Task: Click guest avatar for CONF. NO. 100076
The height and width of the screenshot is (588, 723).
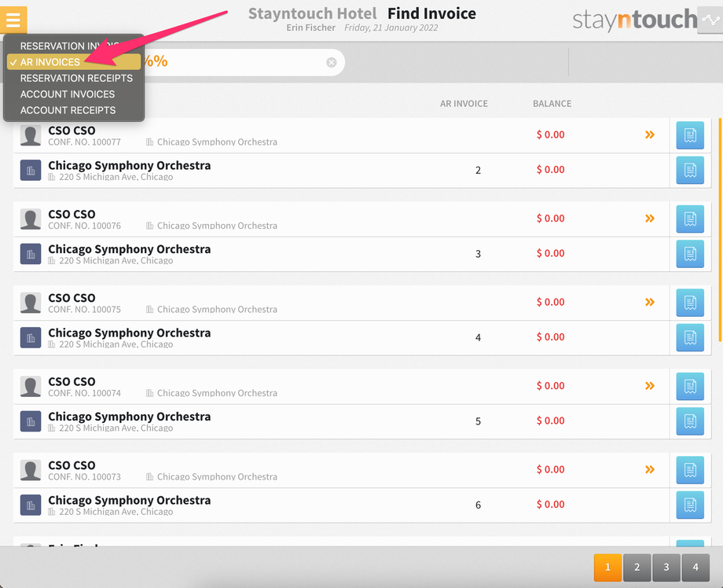Action: pyautogui.click(x=31, y=219)
